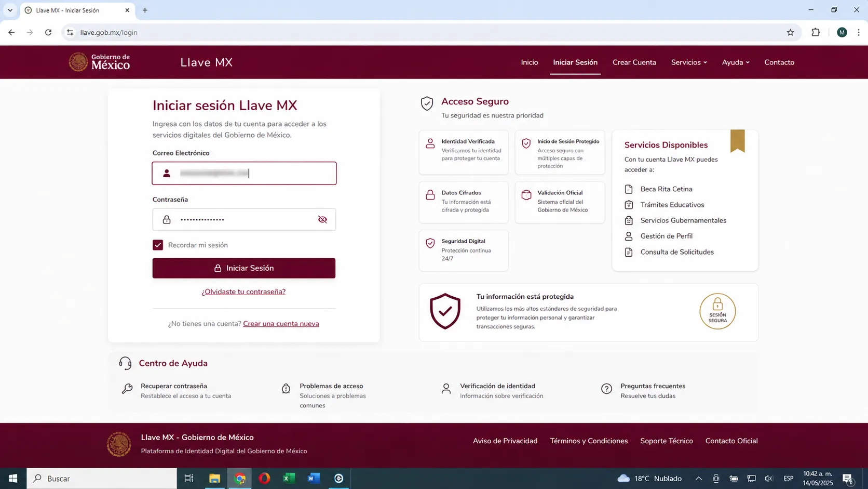Click the Iniciar Sesión submit button
The height and width of the screenshot is (489, 868).
point(244,268)
